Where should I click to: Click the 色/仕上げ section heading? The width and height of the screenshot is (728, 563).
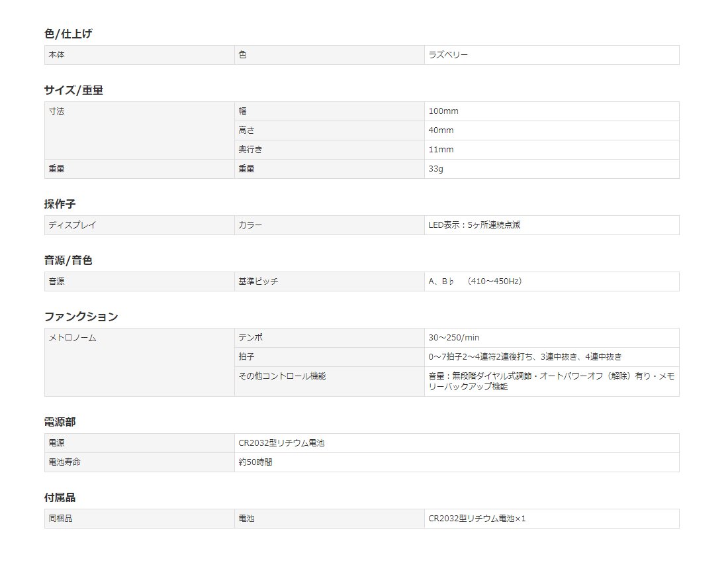[68, 34]
